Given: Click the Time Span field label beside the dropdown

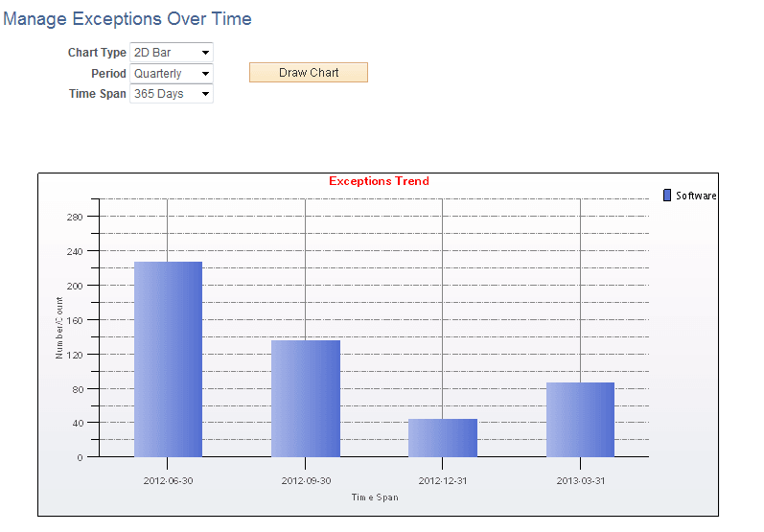Looking at the screenshot, I should coord(98,94).
